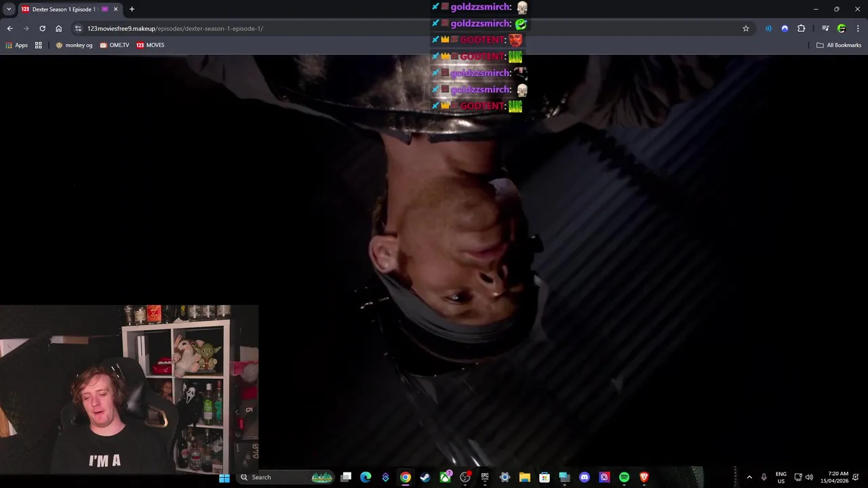This screenshot has height=488, width=868.
Task: Expand the All Bookmarks folder
Action: coord(839,45)
